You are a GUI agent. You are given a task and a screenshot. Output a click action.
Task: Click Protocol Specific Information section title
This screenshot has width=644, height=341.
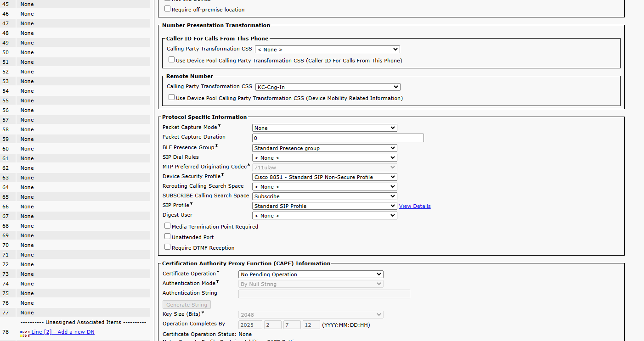coord(204,117)
